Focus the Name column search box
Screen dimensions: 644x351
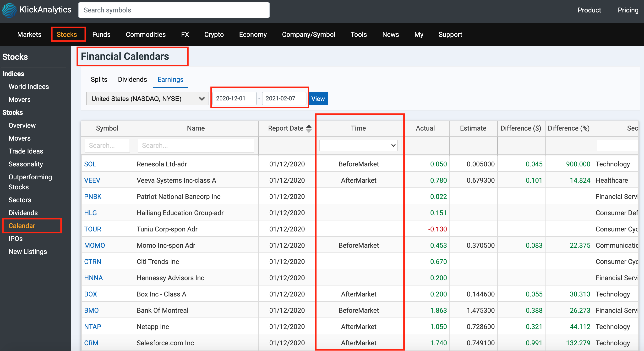(196, 145)
